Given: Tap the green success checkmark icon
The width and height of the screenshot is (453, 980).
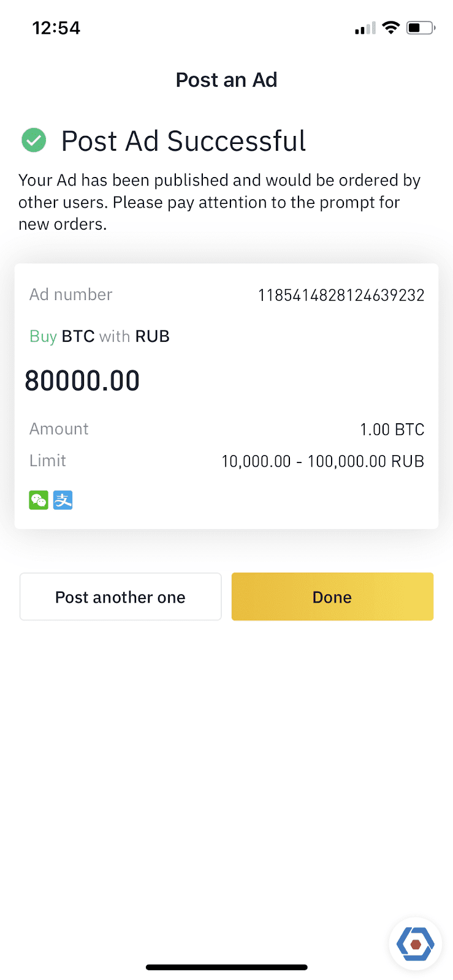Looking at the screenshot, I should click(x=34, y=140).
